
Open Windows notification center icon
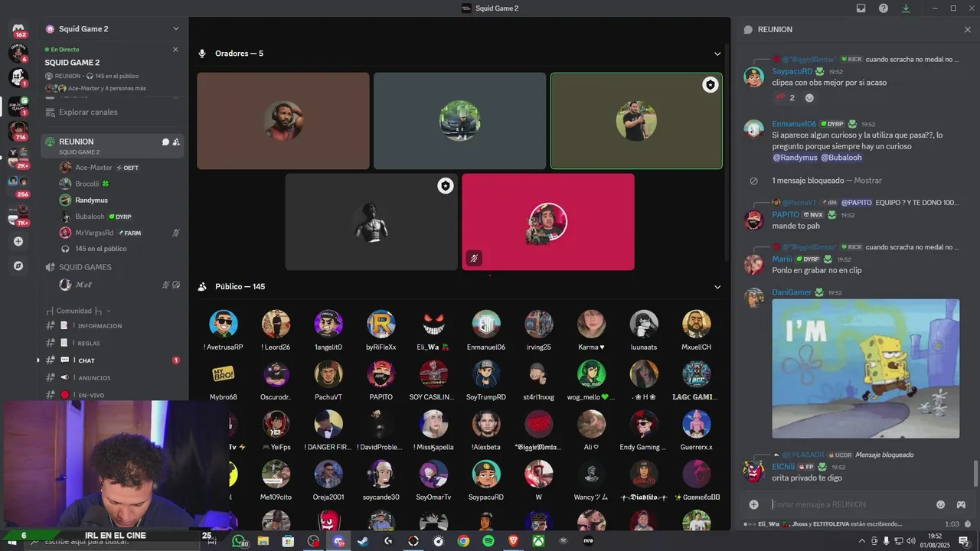click(x=964, y=541)
